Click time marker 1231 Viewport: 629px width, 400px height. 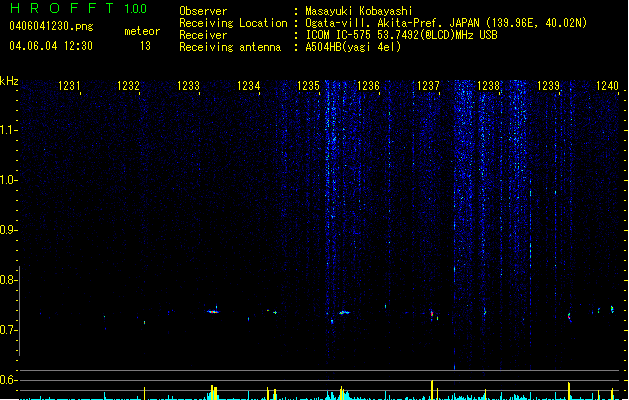[69, 86]
